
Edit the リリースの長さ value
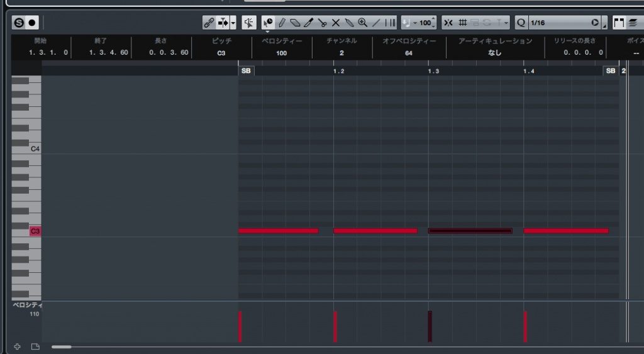[583, 53]
